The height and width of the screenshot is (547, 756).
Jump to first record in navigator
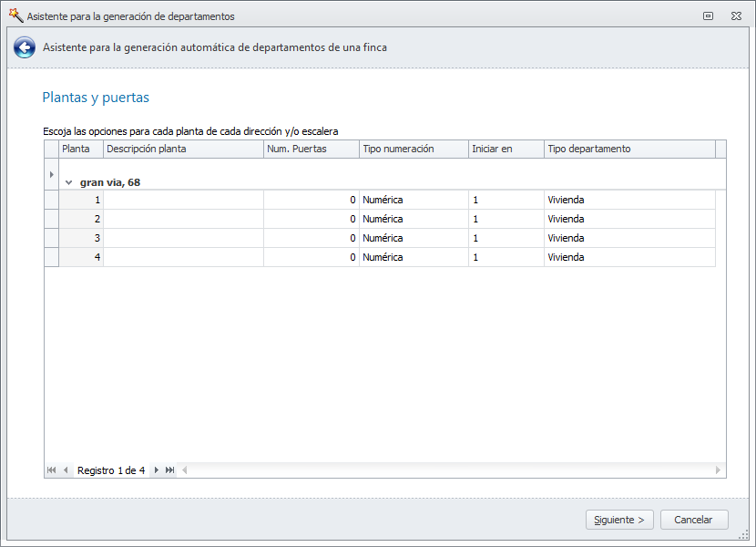[52, 470]
